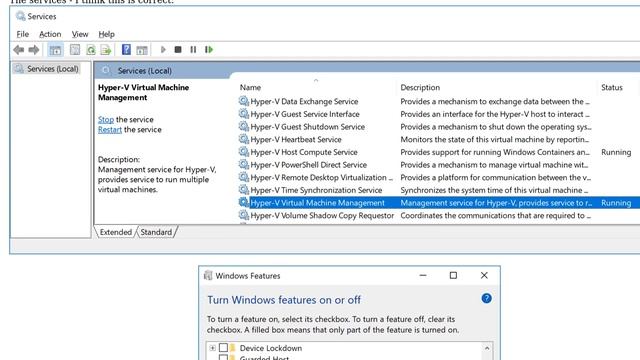Click the Pause Service icon
Viewport: 640px width, 360px height.
[193, 50]
